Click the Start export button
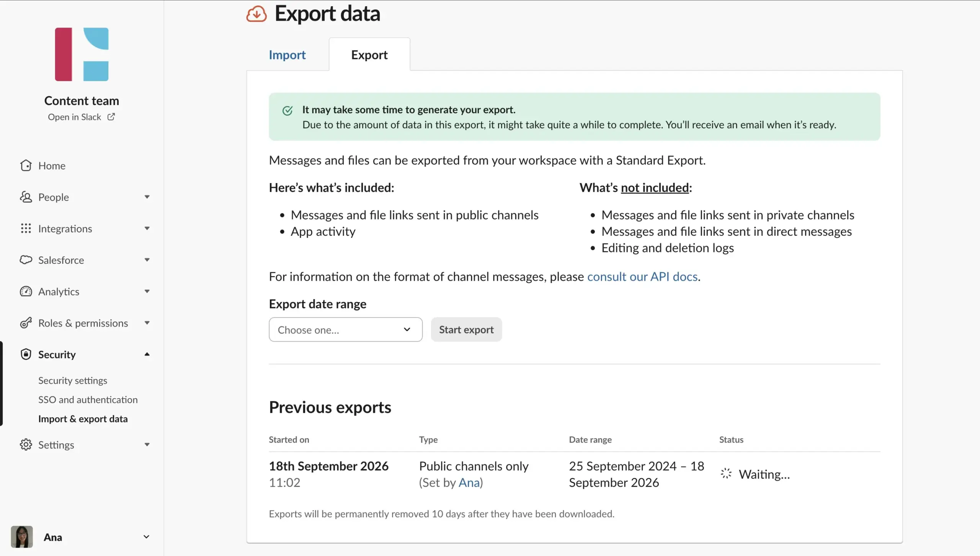The height and width of the screenshot is (556, 980). 466,329
